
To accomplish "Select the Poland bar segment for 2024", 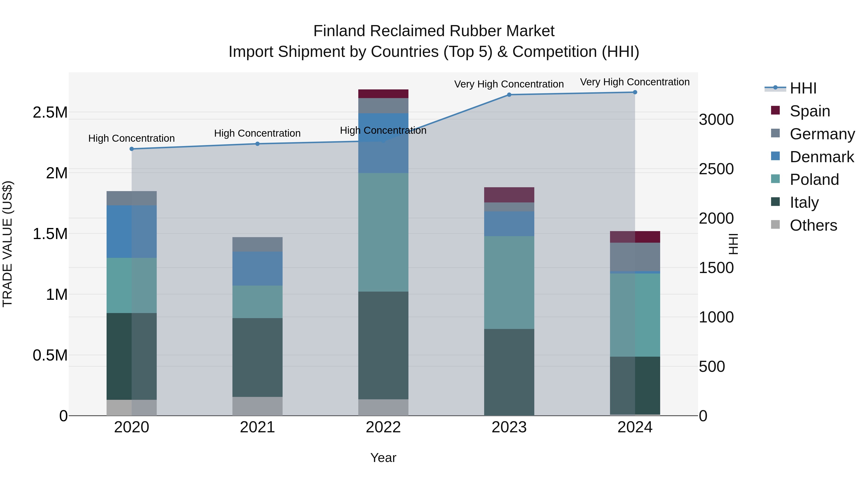I will click(x=635, y=315).
